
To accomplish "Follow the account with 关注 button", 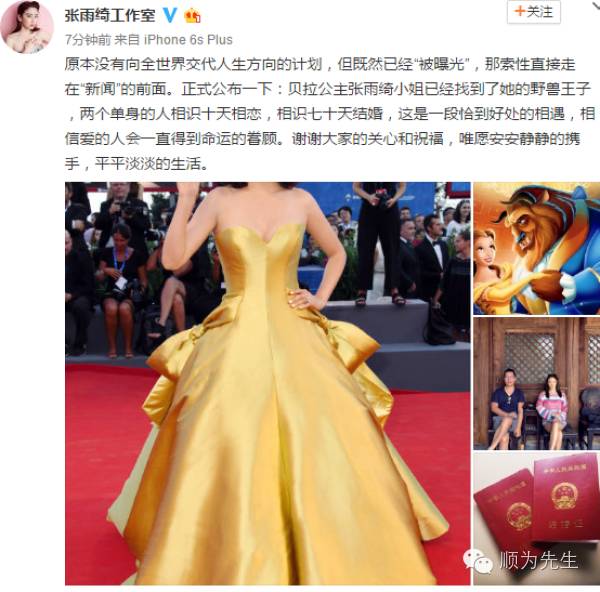I will pyautogui.click(x=534, y=12).
